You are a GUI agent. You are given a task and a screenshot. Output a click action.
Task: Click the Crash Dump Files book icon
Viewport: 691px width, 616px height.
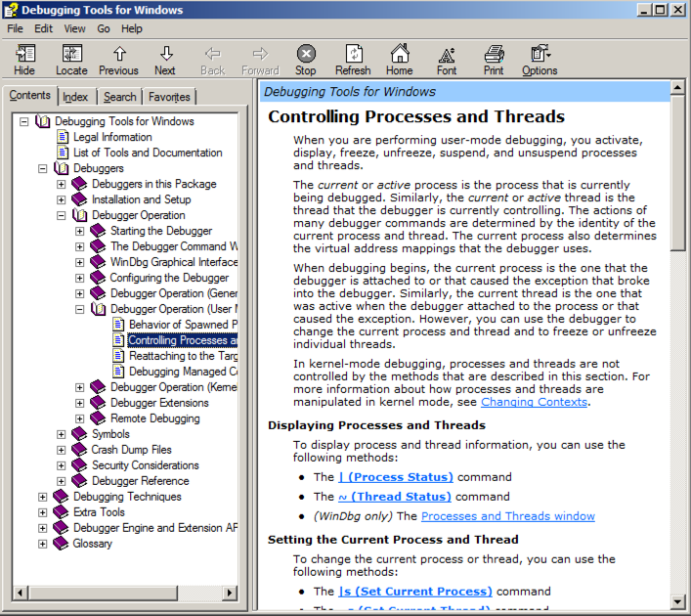(79, 450)
